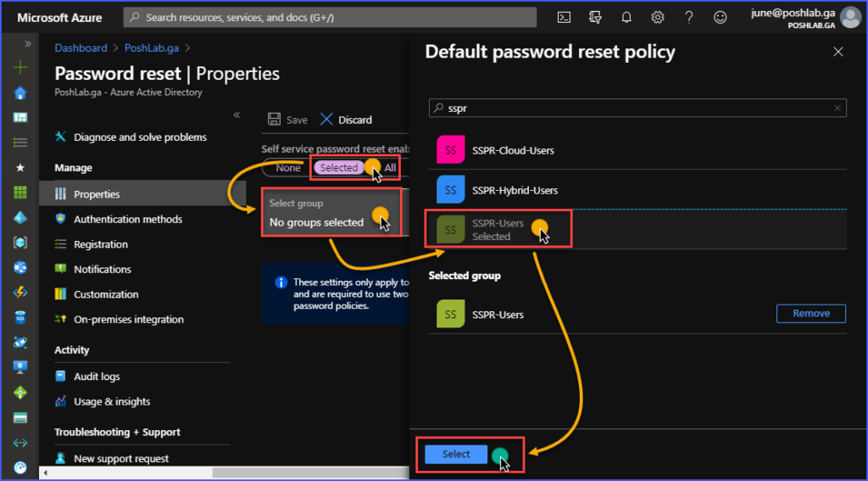Click the help question mark icon
This screenshot has width=868, height=481.
689,17
